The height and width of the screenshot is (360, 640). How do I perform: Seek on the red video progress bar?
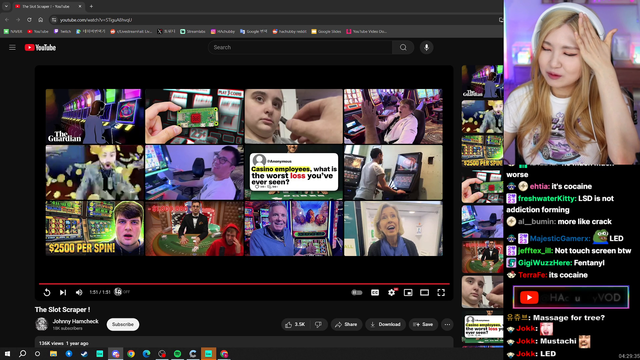[244, 283]
